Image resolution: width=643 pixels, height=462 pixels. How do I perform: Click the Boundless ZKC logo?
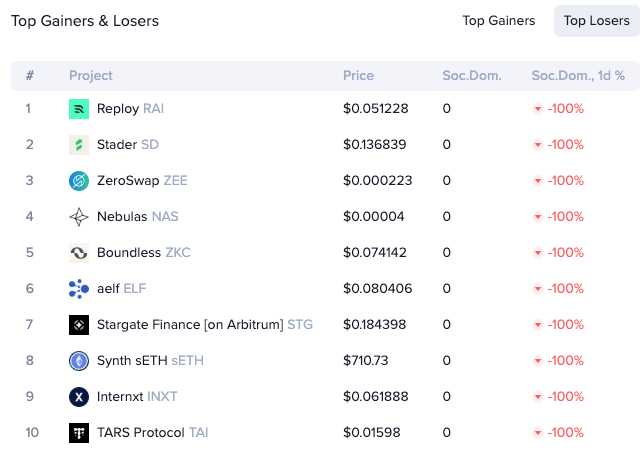(x=79, y=253)
